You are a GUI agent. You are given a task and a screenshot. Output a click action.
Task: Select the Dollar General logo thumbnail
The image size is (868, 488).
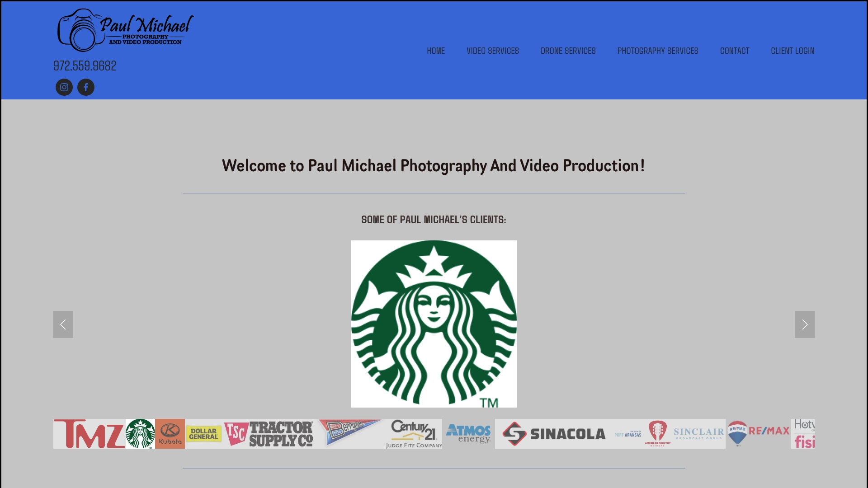tap(204, 434)
